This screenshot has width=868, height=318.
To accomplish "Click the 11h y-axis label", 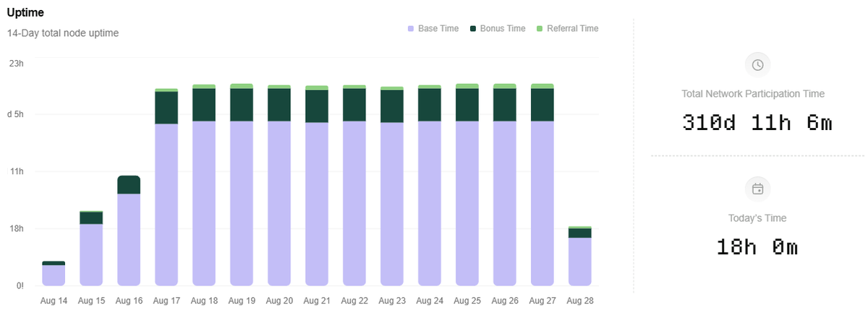I will (x=16, y=171).
